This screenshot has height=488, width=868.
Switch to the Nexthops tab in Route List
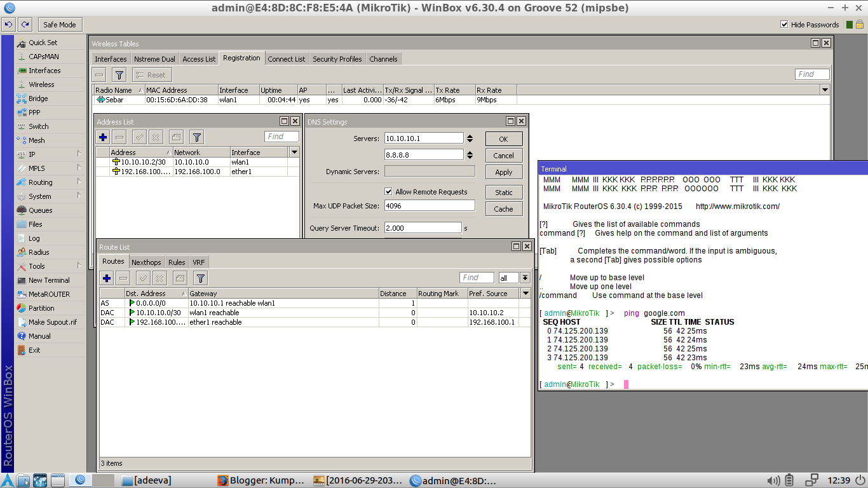click(146, 262)
